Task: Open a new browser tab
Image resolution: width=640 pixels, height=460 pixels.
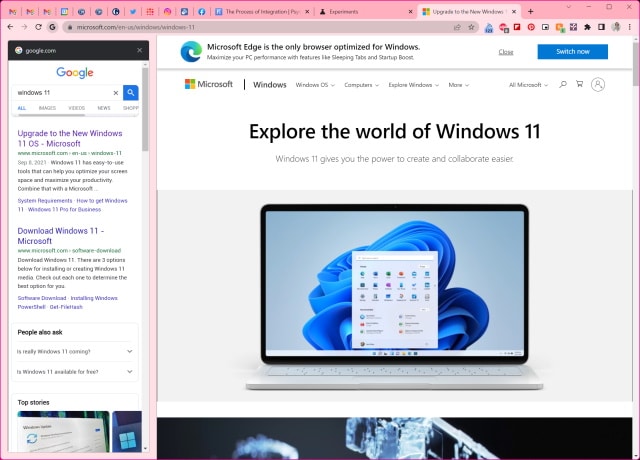Action: 531,11
